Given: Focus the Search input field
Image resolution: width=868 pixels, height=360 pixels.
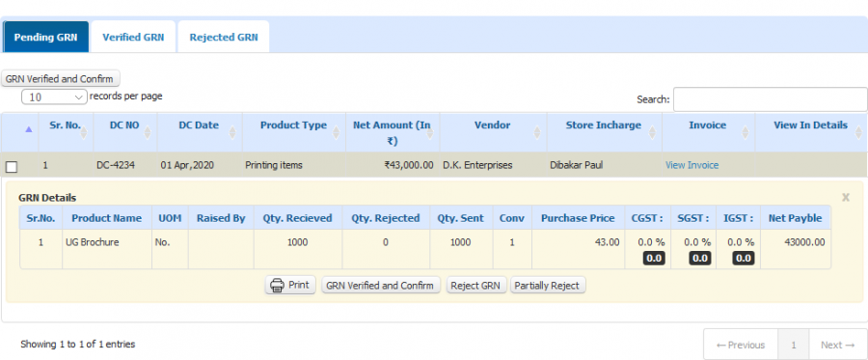Looking at the screenshot, I should click(770, 99).
